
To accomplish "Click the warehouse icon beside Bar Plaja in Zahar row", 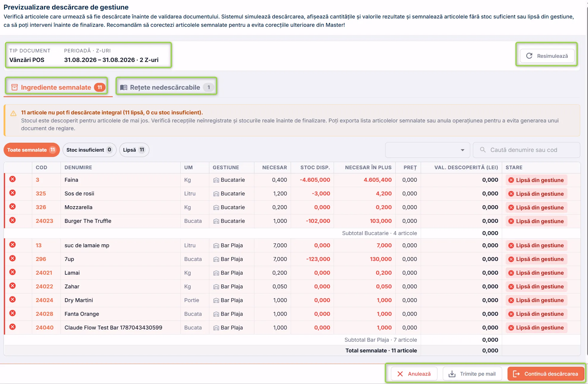I will [216, 287].
